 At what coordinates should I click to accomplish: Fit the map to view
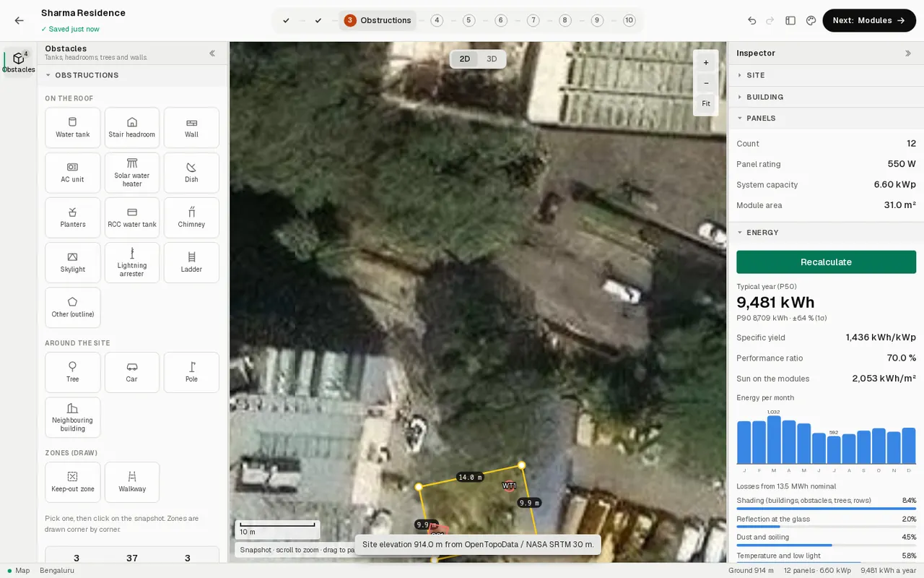click(706, 103)
